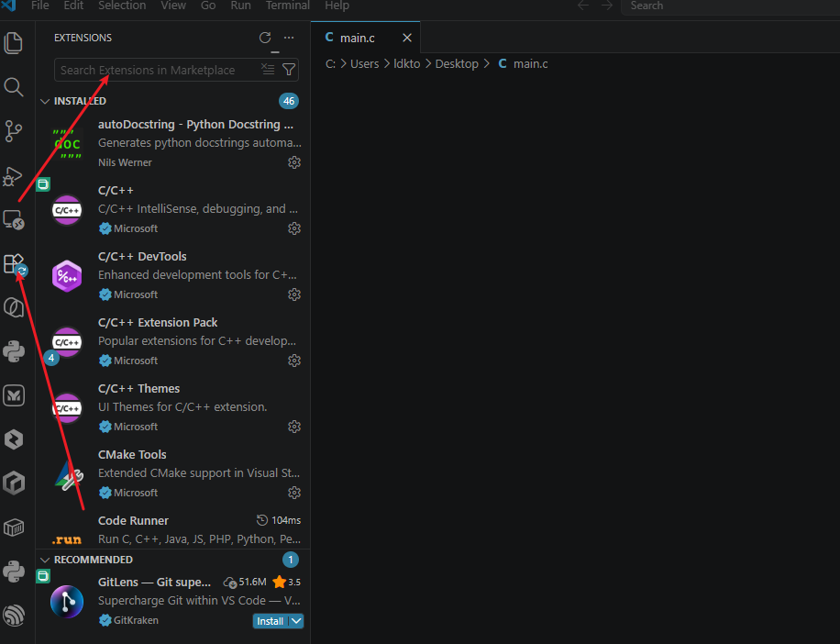Select the C/C++ Themes extension row

(172, 408)
